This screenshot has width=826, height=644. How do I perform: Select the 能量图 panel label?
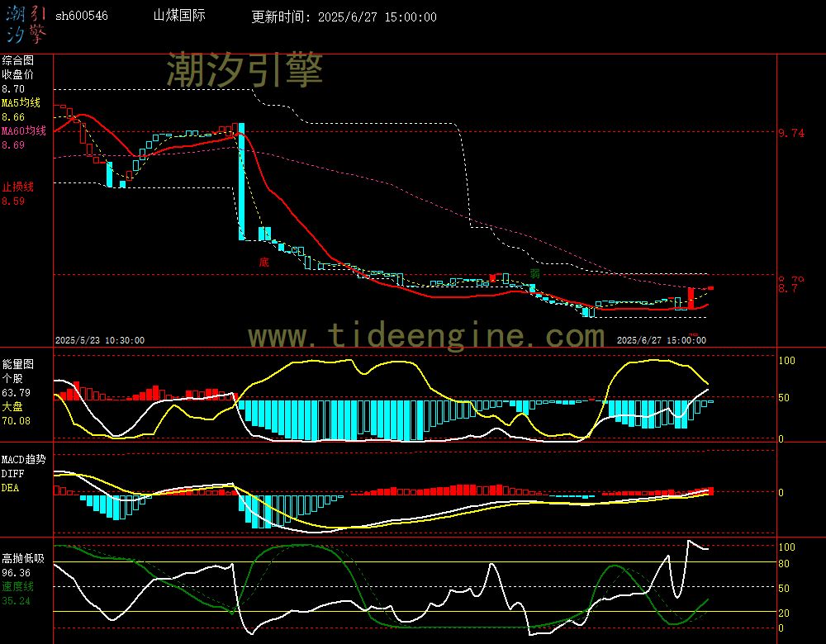click(x=18, y=364)
